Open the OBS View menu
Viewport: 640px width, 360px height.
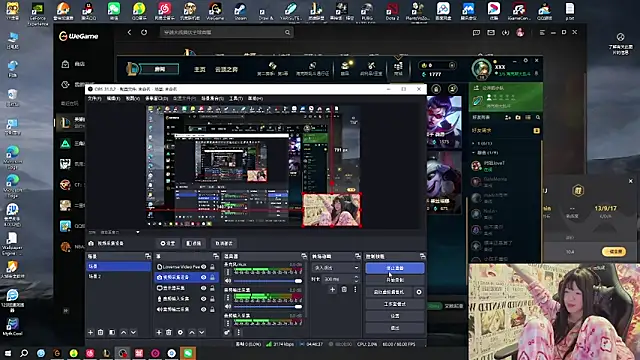(132, 98)
